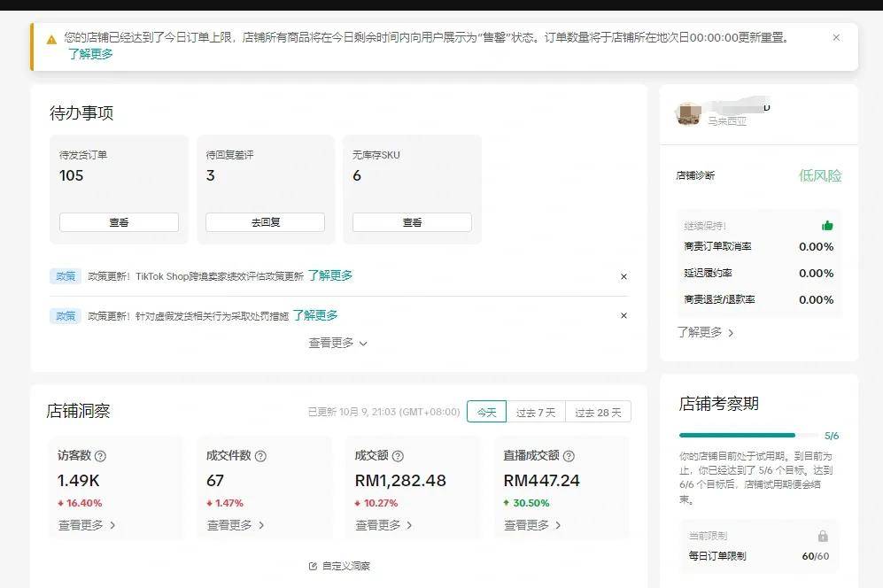The width and height of the screenshot is (883, 588).
Task: Dismiss the 虚假发货 policy notice
Action: 624,315
